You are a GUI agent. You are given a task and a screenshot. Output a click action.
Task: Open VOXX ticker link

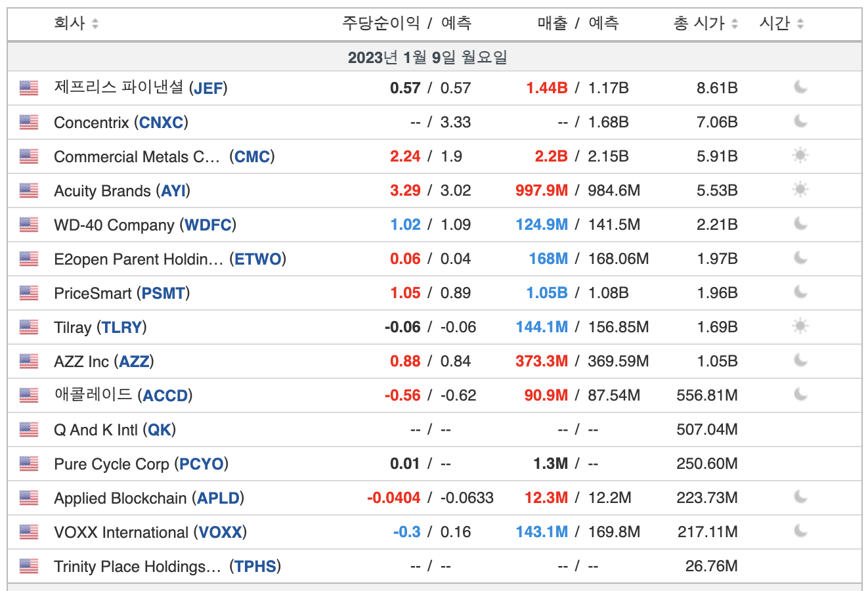tap(221, 532)
